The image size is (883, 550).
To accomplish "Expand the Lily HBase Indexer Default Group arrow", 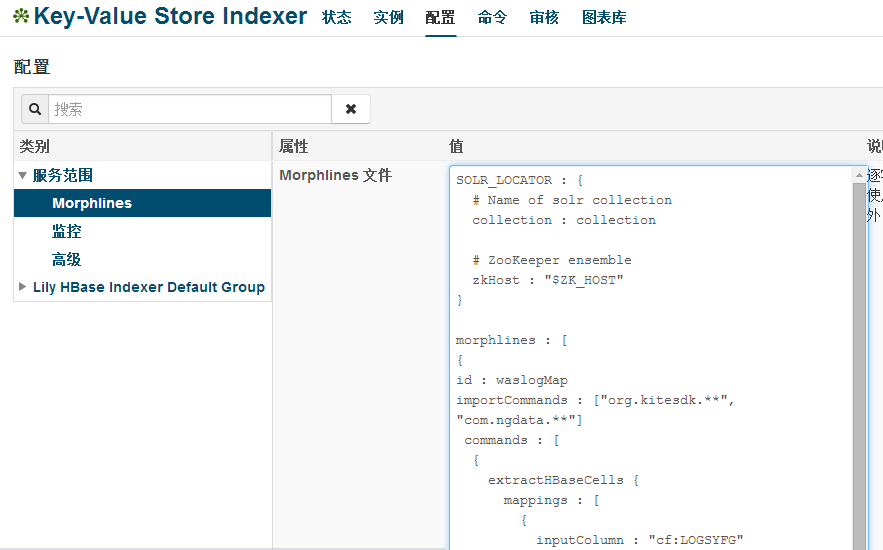I will coord(23,287).
